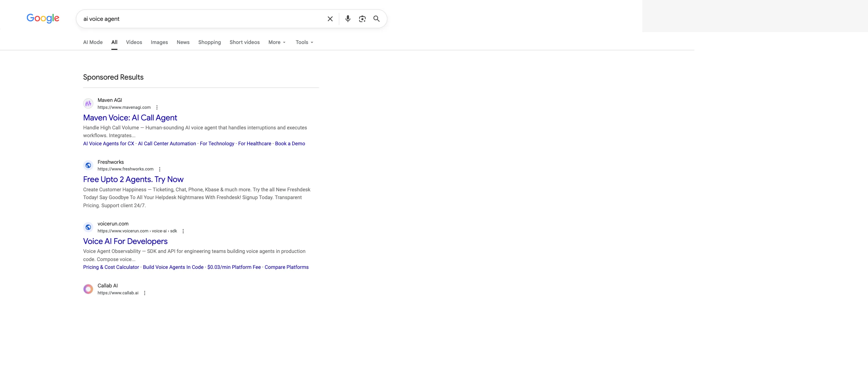Open three-dot menu beside callab.ai URL
The height and width of the screenshot is (369, 868).
(145, 293)
